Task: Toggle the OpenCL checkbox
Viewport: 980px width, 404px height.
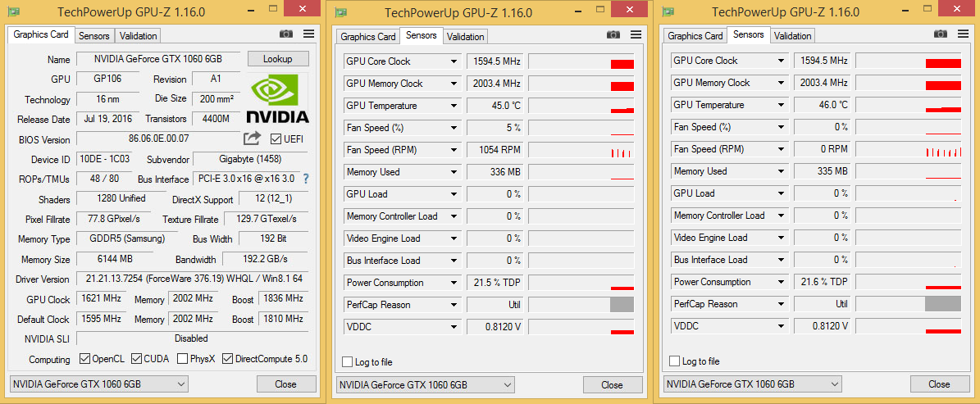Action: pos(85,359)
